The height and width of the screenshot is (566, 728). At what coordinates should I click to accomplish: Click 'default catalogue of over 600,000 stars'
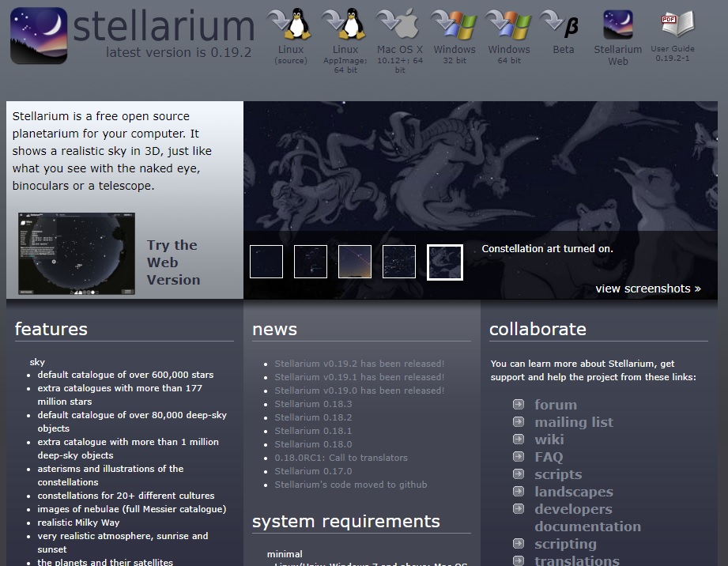(126, 375)
